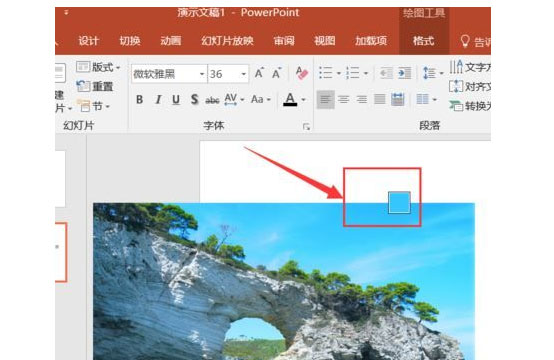Open the 设计 ribbon tab
This screenshot has height=360, width=554.
tap(88, 41)
